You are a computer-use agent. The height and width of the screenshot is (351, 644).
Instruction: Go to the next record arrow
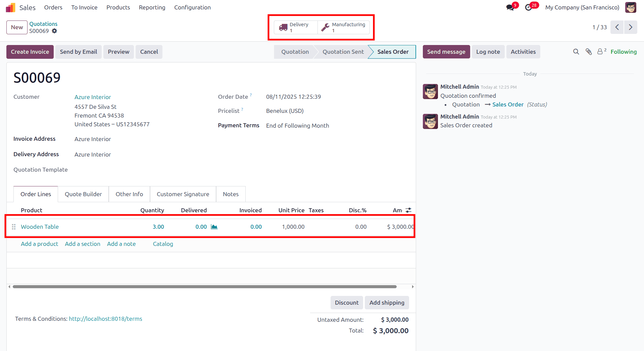[631, 27]
